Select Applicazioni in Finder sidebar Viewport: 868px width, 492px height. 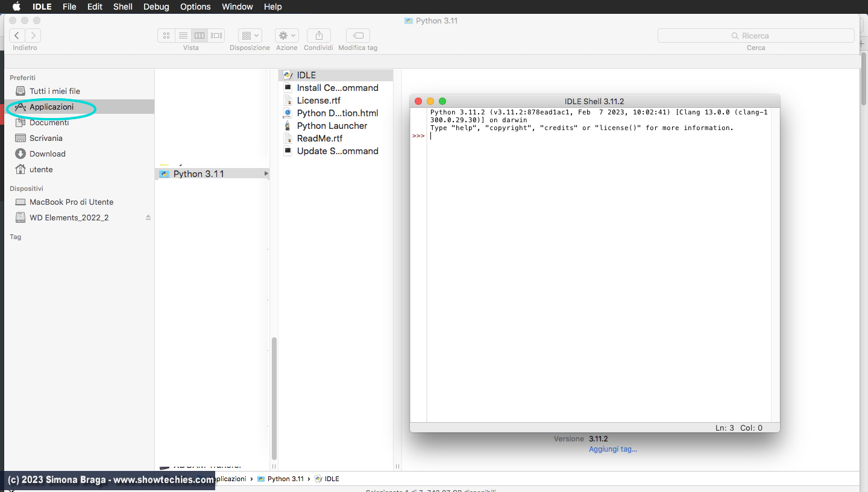tap(80, 107)
